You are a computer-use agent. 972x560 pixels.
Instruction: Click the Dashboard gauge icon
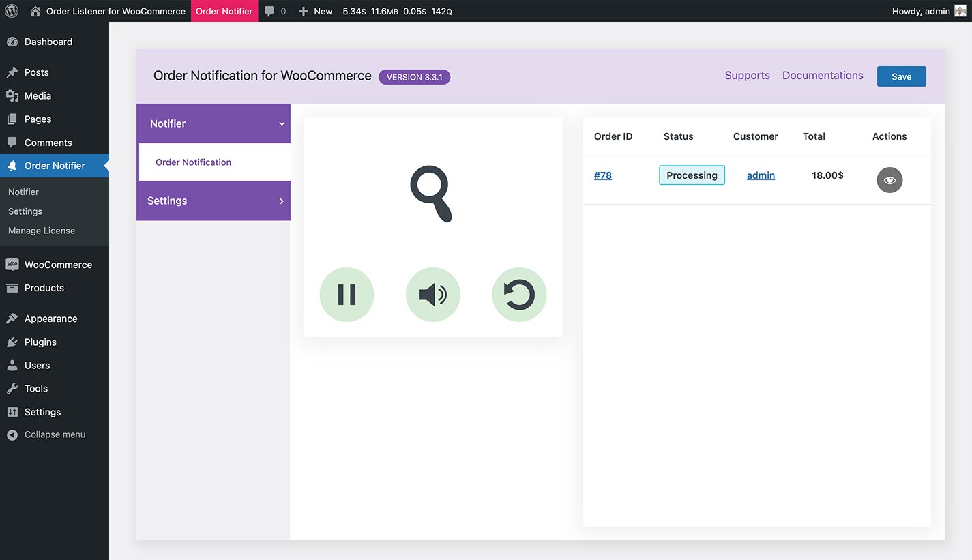pos(12,42)
